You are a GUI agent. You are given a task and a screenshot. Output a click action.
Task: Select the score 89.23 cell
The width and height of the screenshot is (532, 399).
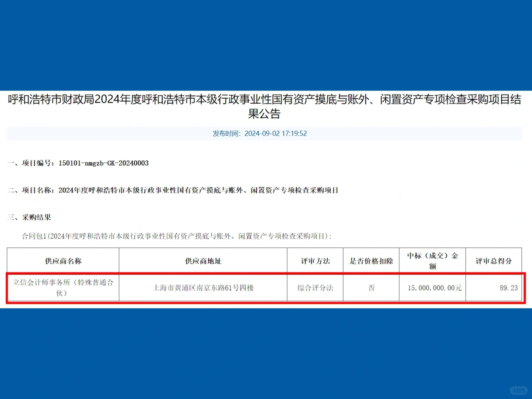[x=494, y=287]
